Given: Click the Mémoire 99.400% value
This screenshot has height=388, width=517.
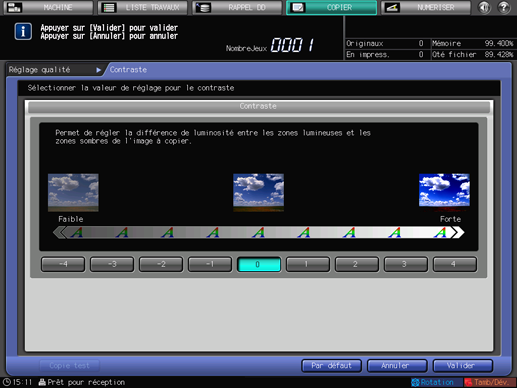Looking at the screenshot, I should 499,43.
